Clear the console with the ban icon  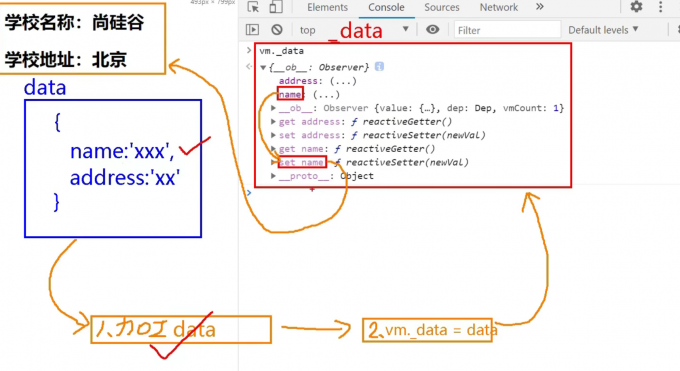tap(277, 30)
